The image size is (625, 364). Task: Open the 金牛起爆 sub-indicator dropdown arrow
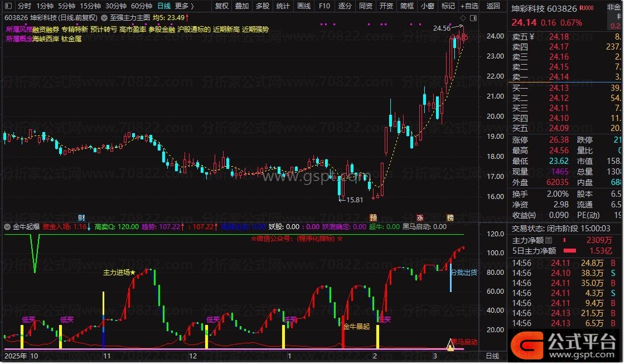(7, 227)
